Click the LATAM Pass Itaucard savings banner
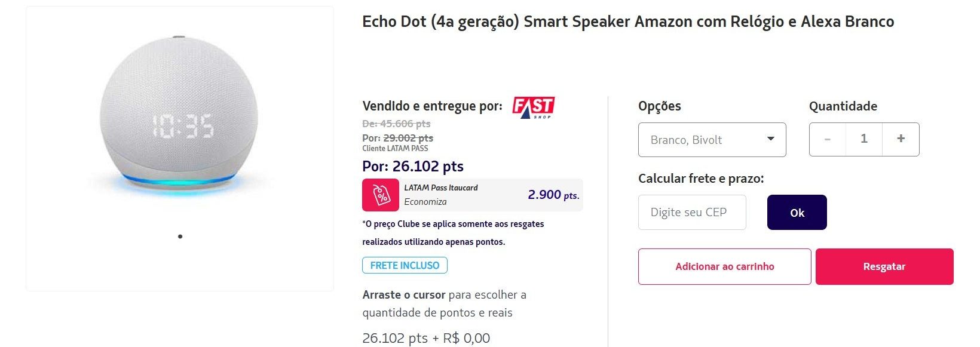 (473, 195)
